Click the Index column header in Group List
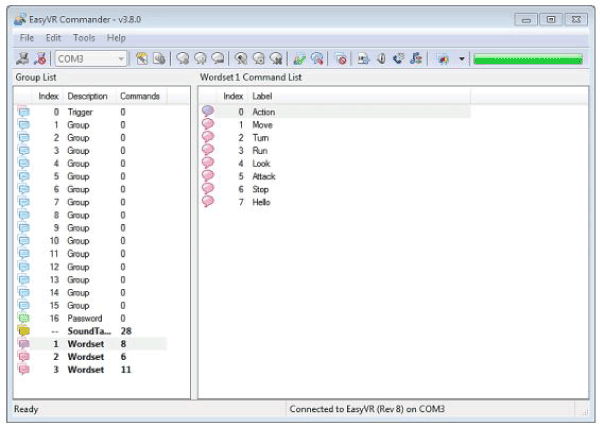Screen dimensions: 600x430 tap(48, 96)
